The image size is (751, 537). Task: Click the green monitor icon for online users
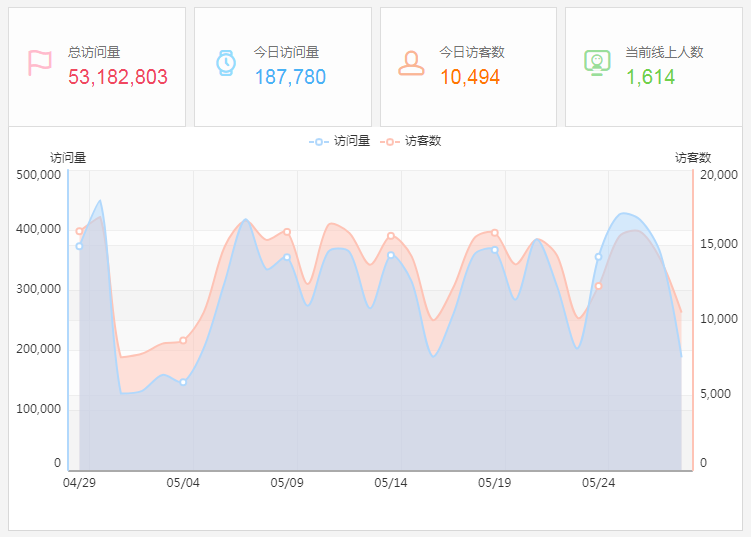pyautogui.click(x=597, y=63)
